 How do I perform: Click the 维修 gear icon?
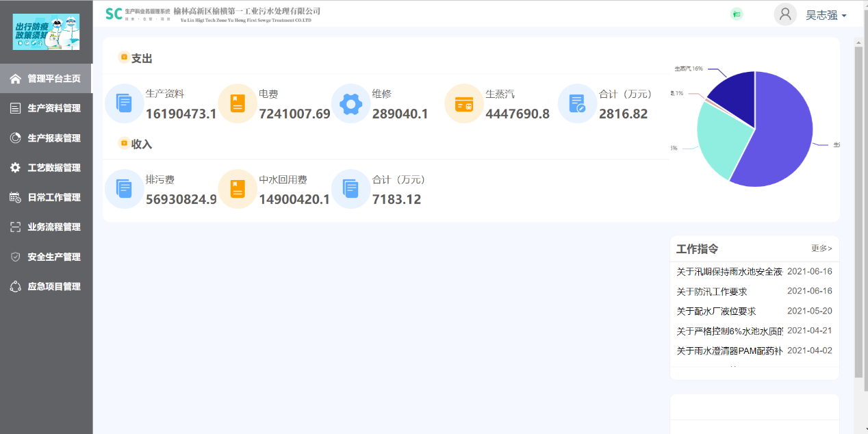click(350, 103)
